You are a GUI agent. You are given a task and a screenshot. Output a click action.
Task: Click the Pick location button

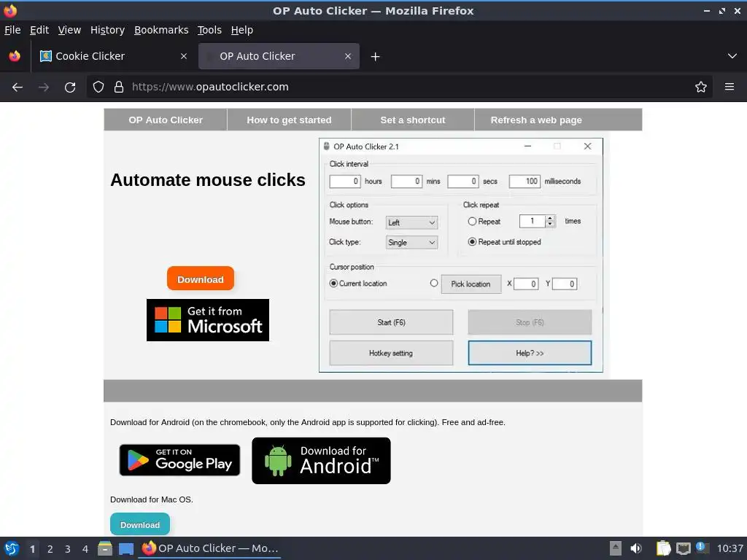471,284
